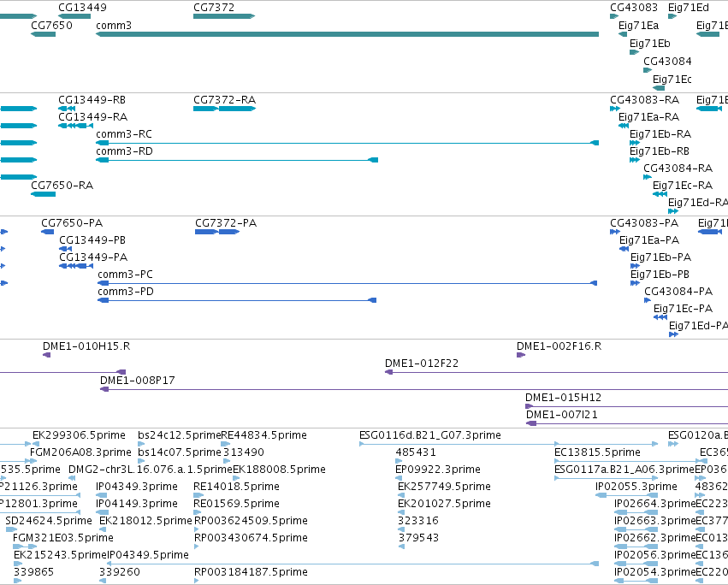Click the FGM206A08.3prime EST label
Viewport: 728px width, 585px height.
tap(80, 452)
